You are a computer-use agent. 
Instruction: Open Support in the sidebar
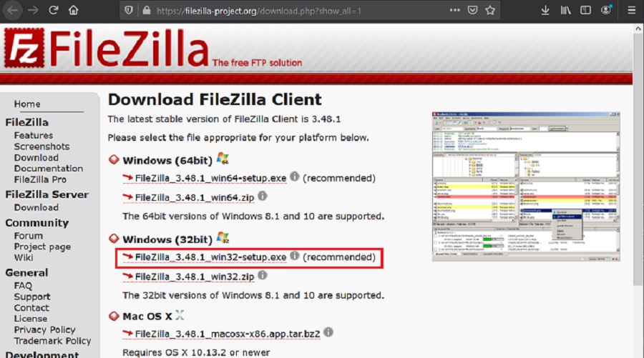click(32, 297)
